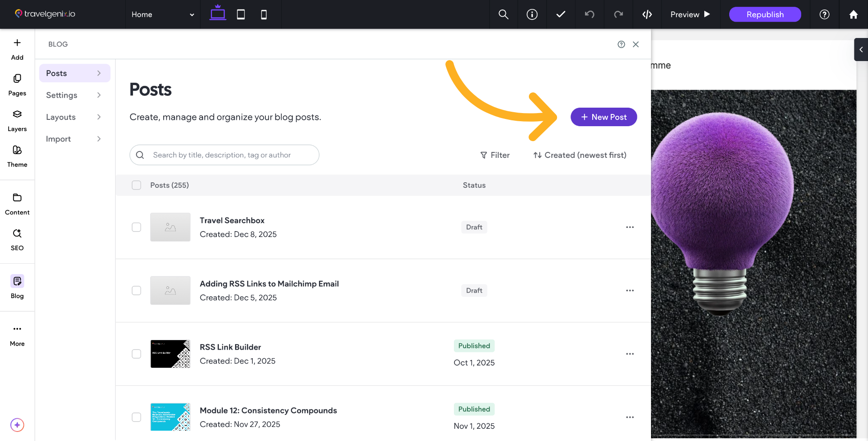Select all posts with header checkbox

point(137,185)
